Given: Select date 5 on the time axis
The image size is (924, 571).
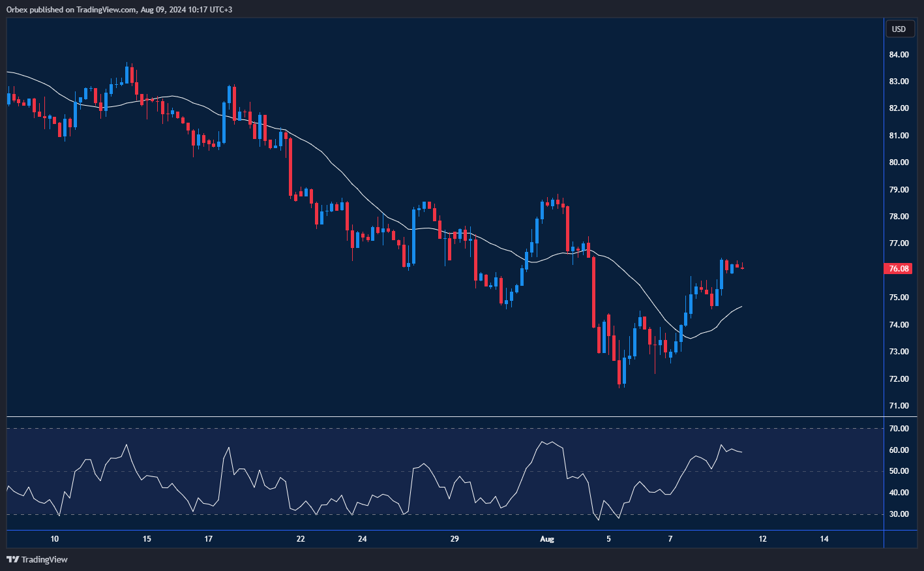Looking at the screenshot, I should point(608,539).
